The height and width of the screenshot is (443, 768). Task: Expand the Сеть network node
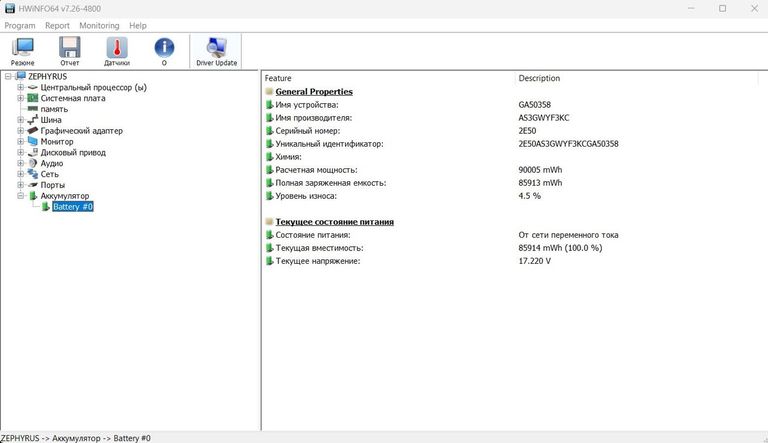coord(20,174)
